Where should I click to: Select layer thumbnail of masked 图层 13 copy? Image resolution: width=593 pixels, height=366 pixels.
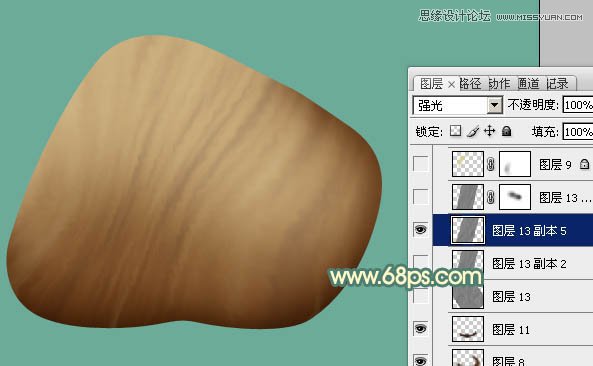point(468,197)
